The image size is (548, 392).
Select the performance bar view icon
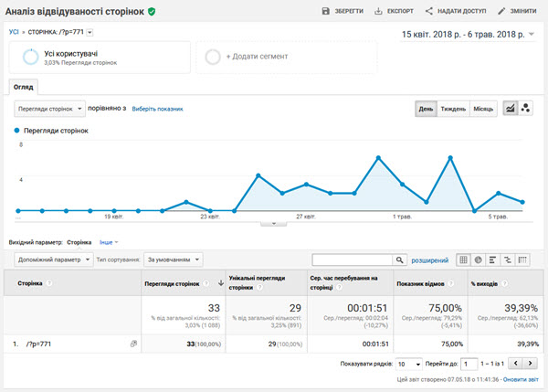pyautogui.click(x=493, y=260)
